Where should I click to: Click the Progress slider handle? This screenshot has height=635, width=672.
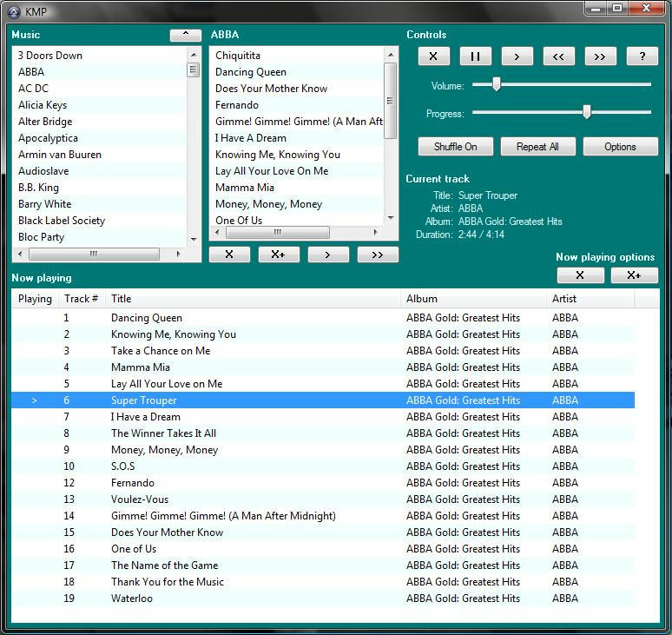click(x=587, y=112)
